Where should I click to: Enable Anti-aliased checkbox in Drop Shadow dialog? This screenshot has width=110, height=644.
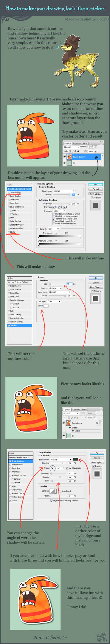coord(60,491)
